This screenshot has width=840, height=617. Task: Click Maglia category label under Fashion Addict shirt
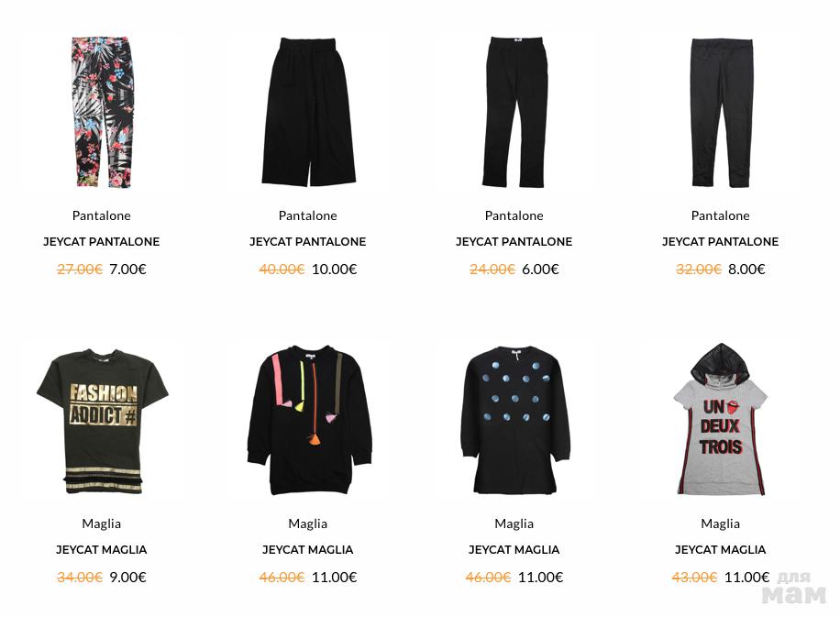(101, 523)
